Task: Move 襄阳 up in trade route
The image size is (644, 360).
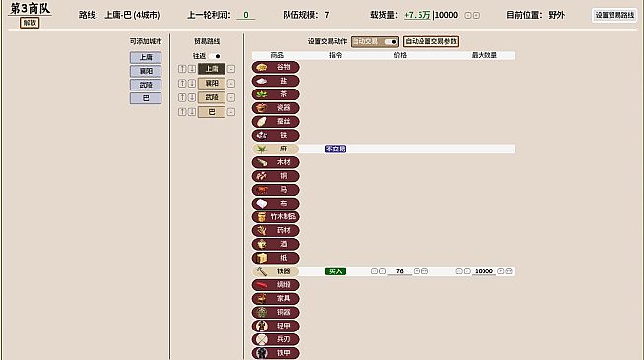Action: [x=182, y=84]
